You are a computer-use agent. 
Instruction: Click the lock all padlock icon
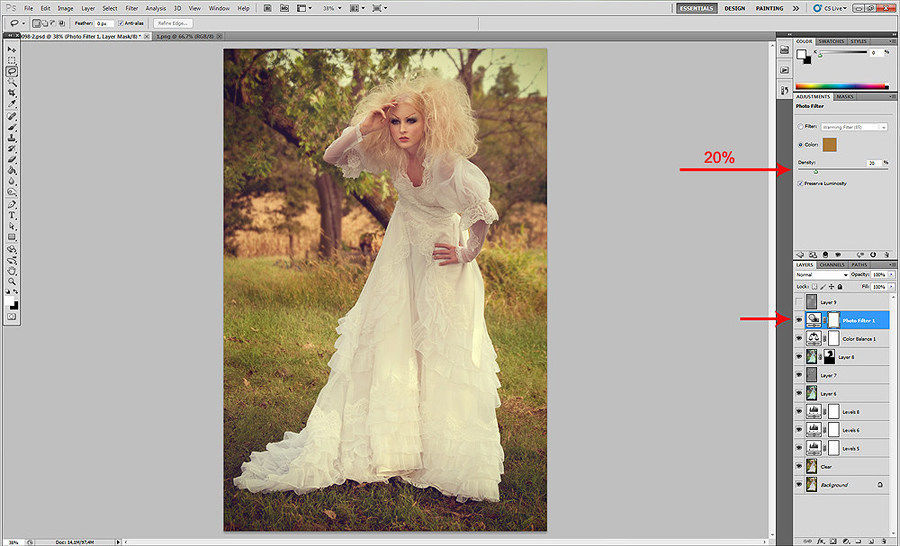[x=840, y=286]
